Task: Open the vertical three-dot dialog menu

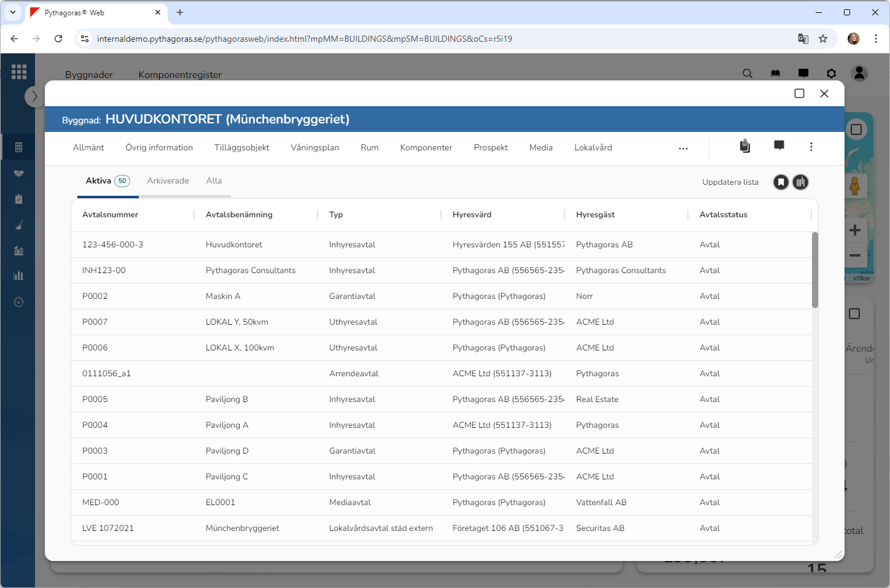Action: tap(811, 147)
